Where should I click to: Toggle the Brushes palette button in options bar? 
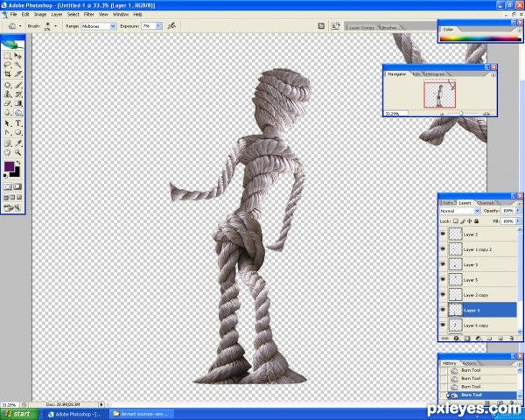click(321, 26)
